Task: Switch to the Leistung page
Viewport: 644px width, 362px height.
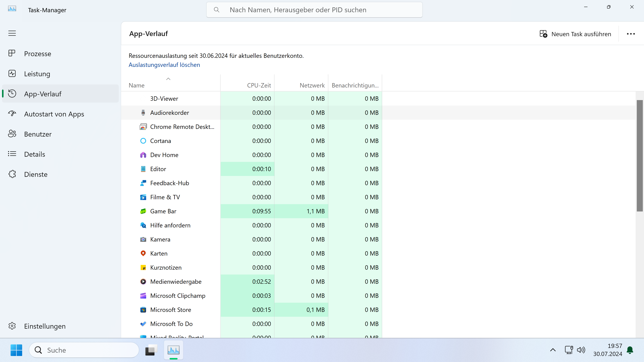Action: click(x=37, y=74)
